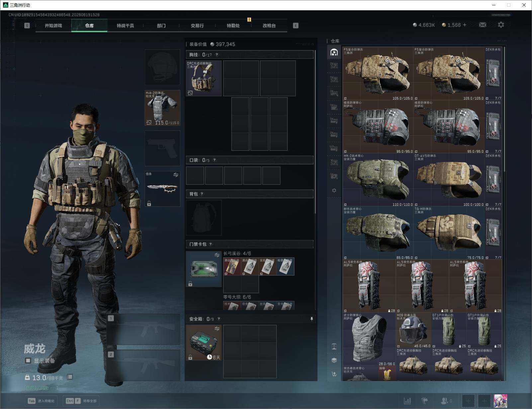The width and height of the screenshot is (532, 409).
Task: Open the settings gear in top bar
Action: (501, 25)
